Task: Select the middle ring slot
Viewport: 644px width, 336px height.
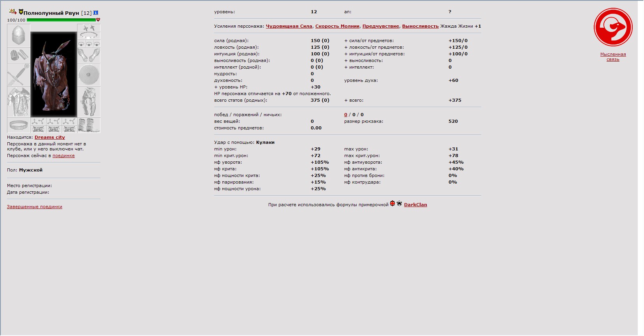Action: click(x=89, y=44)
